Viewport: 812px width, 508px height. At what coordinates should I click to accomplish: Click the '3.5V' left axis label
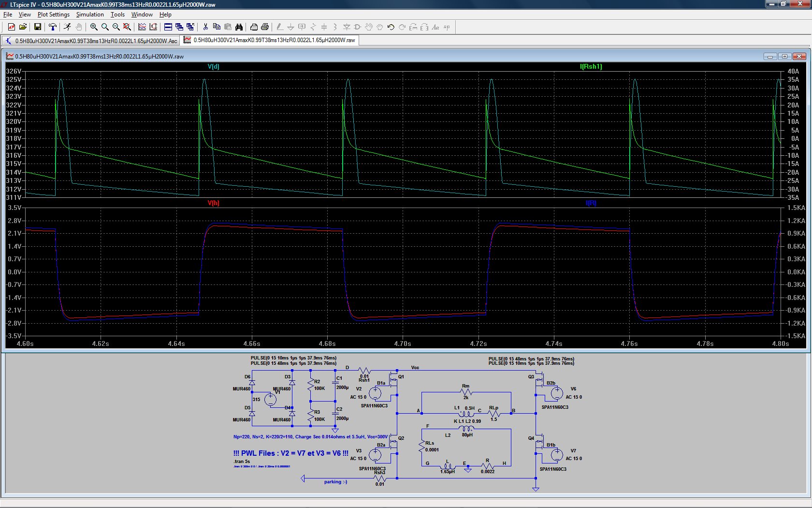click(14, 208)
